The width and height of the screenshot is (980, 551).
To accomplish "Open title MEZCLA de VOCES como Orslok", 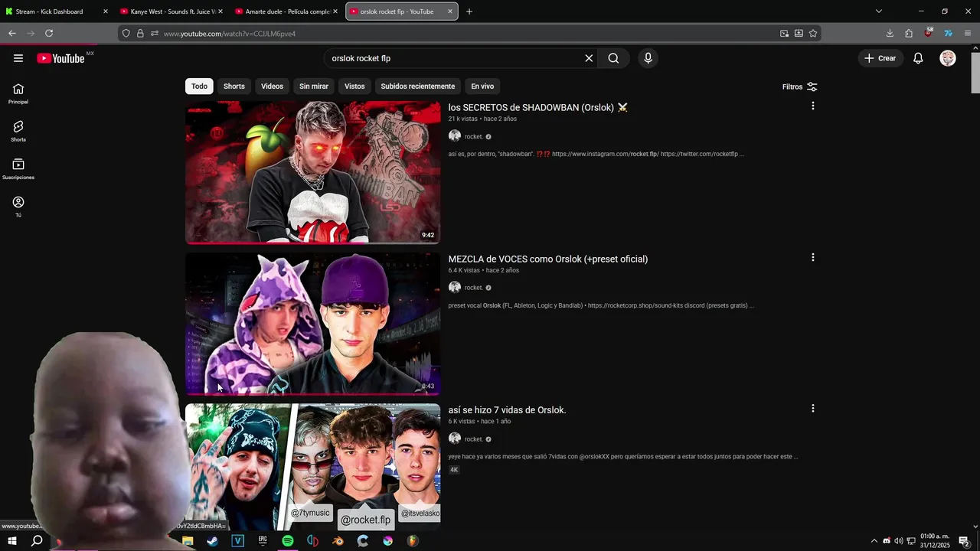I will coord(548,259).
